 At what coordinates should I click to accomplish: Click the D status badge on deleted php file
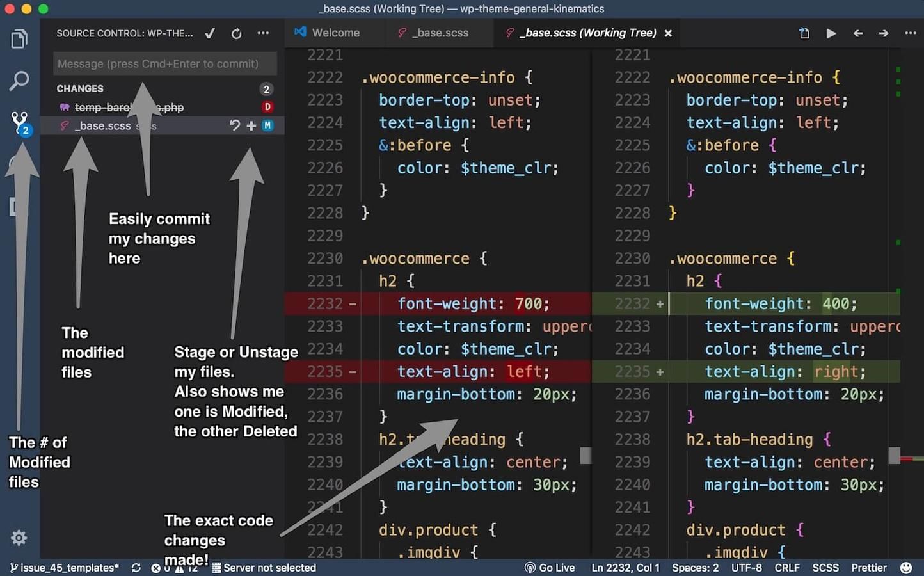267,107
